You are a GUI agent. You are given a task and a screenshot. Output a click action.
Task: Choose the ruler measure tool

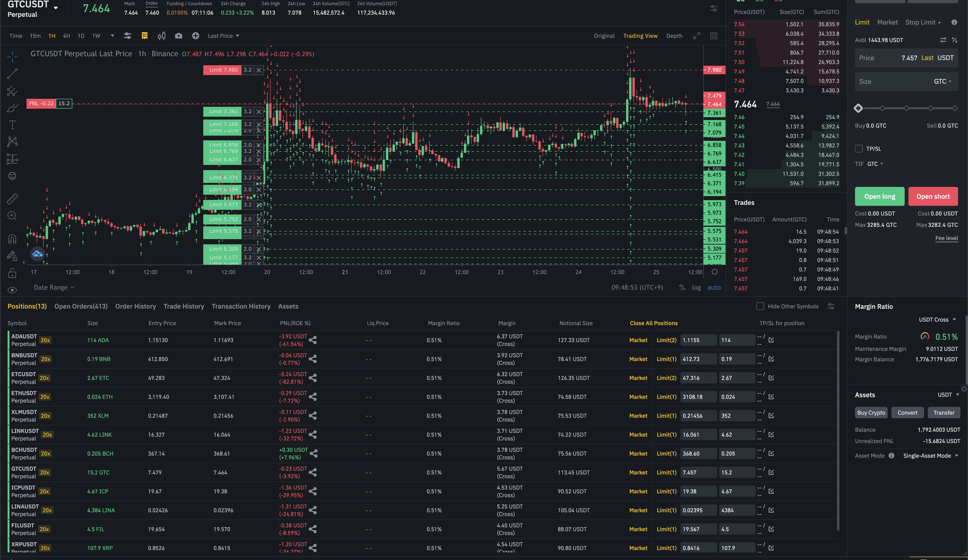[x=12, y=198]
